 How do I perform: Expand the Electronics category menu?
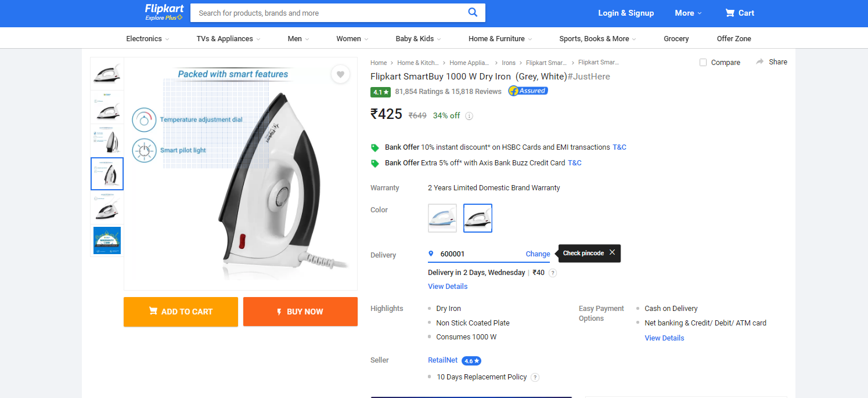click(147, 39)
